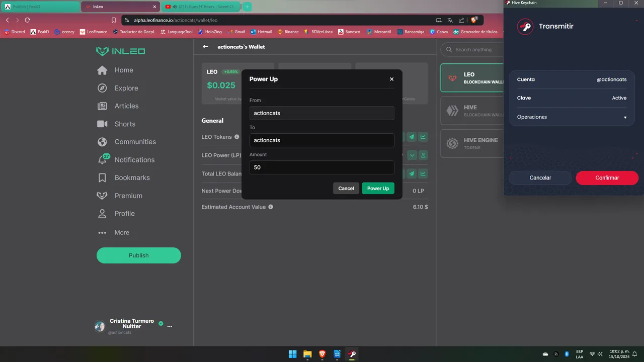Open Premium in the sidebar

[x=120, y=196]
